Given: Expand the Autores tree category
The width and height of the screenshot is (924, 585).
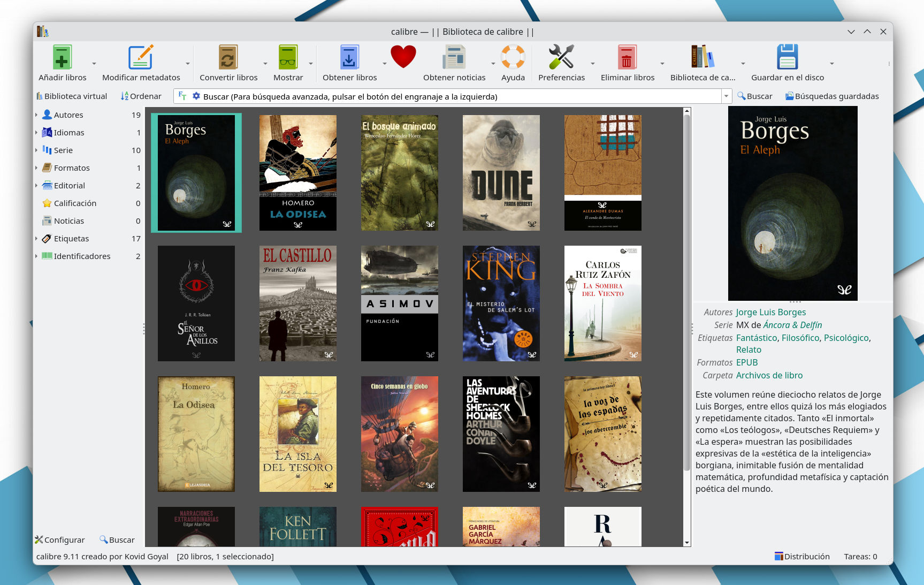Looking at the screenshot, I should coord(36,115).
